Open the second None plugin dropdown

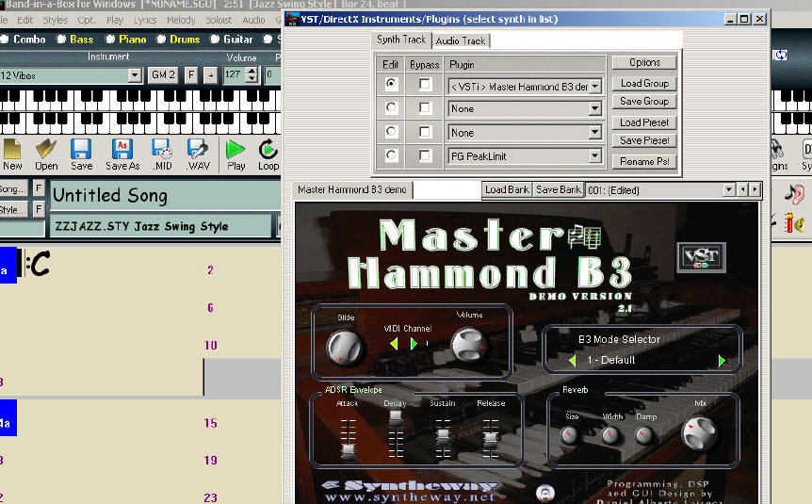click(x=595, y=133)
